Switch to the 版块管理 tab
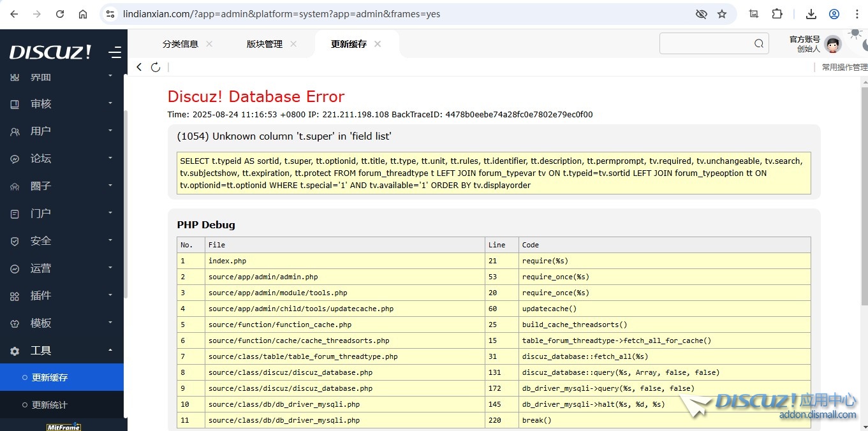The image size is (868, 431). click(x=264, y=44)
